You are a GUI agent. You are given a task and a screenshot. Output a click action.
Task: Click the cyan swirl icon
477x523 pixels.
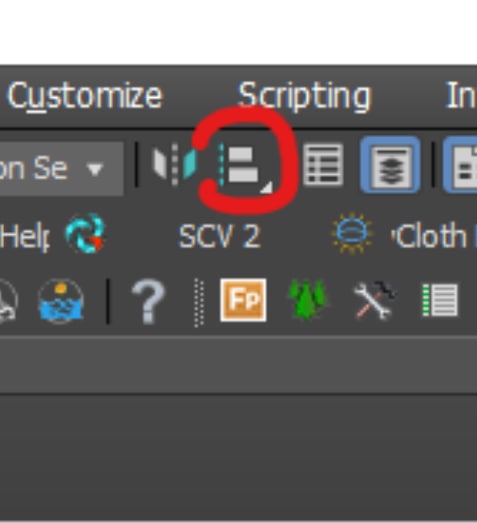point(85,233)
